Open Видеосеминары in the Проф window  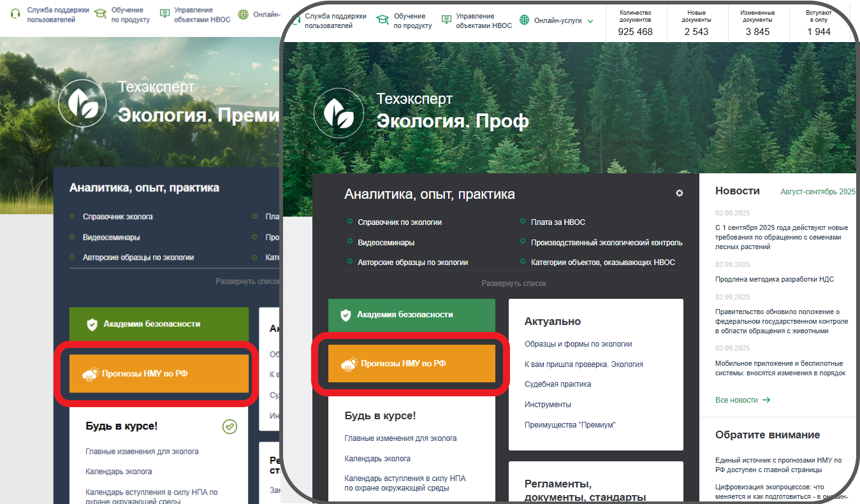tap(386, 243)
